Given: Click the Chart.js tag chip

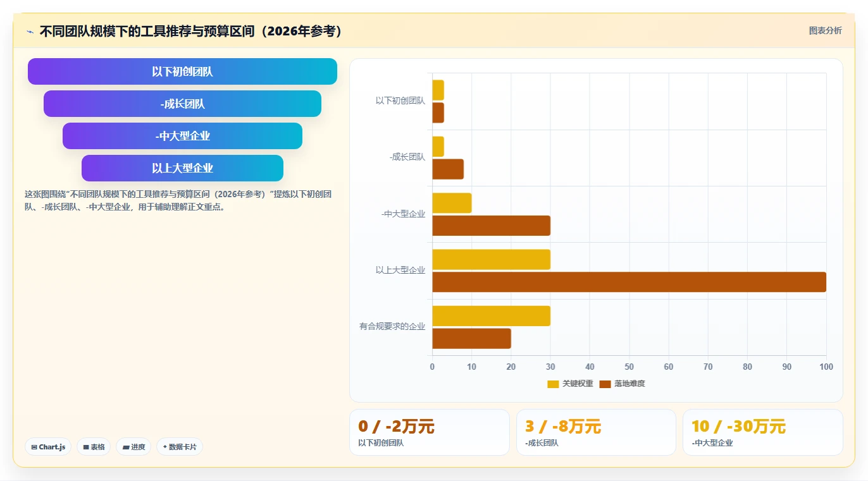Looking at the screenshot, I should click(49, 447).
